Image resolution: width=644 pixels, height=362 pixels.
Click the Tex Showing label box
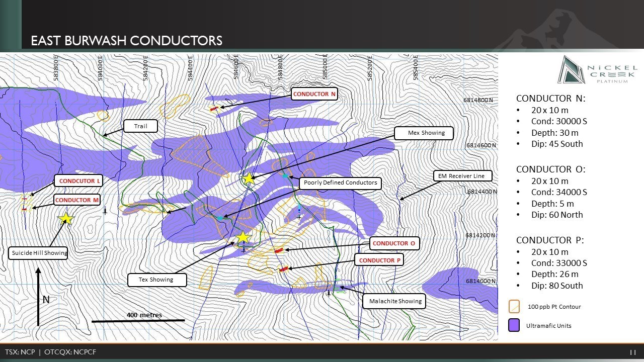click(157, 280)
